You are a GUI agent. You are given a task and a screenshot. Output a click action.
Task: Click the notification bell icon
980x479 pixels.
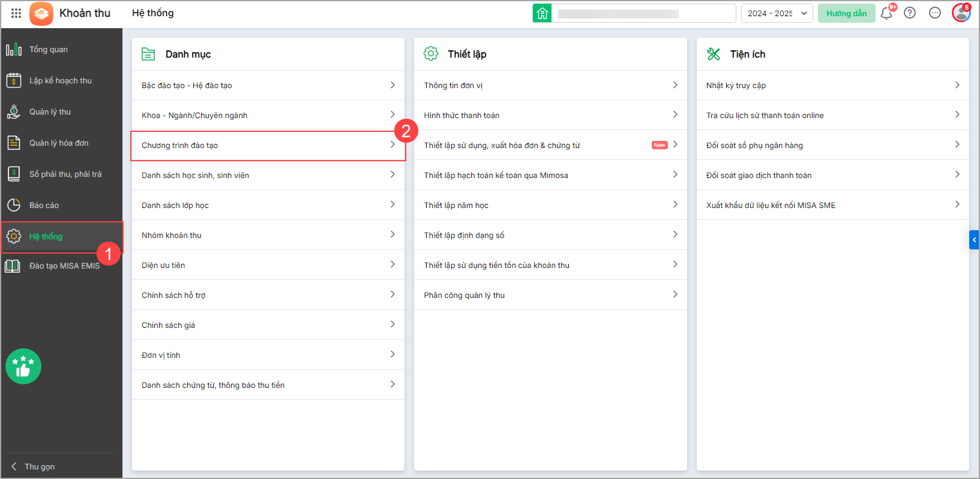(886, 13)
